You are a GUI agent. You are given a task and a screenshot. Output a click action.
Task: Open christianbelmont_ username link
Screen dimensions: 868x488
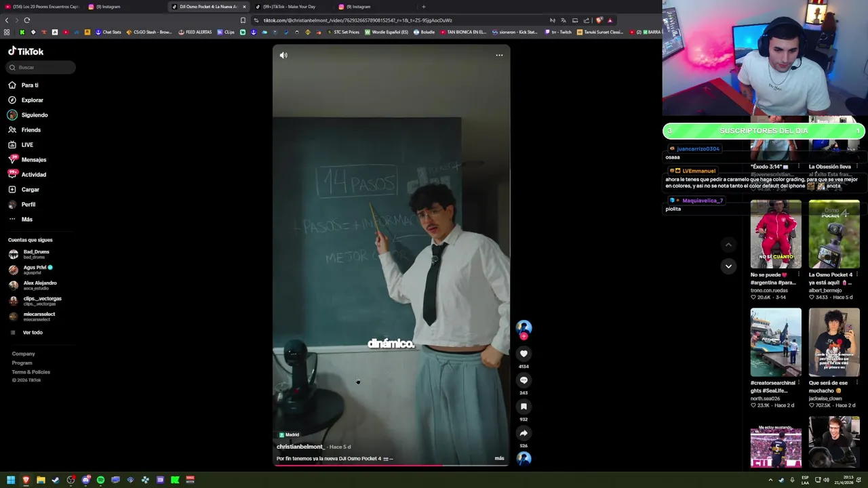(300, 447)
